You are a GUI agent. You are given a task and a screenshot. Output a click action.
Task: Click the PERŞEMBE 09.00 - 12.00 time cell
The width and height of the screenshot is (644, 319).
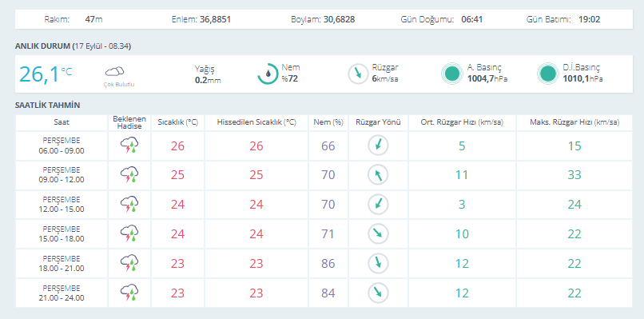point(62,175)
